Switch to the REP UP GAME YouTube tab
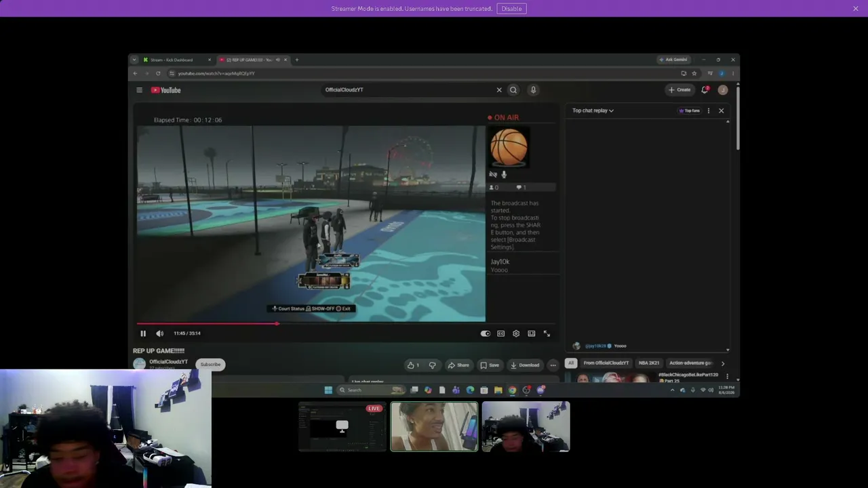Viewport: 868px width, 488px height. (252, 60)
